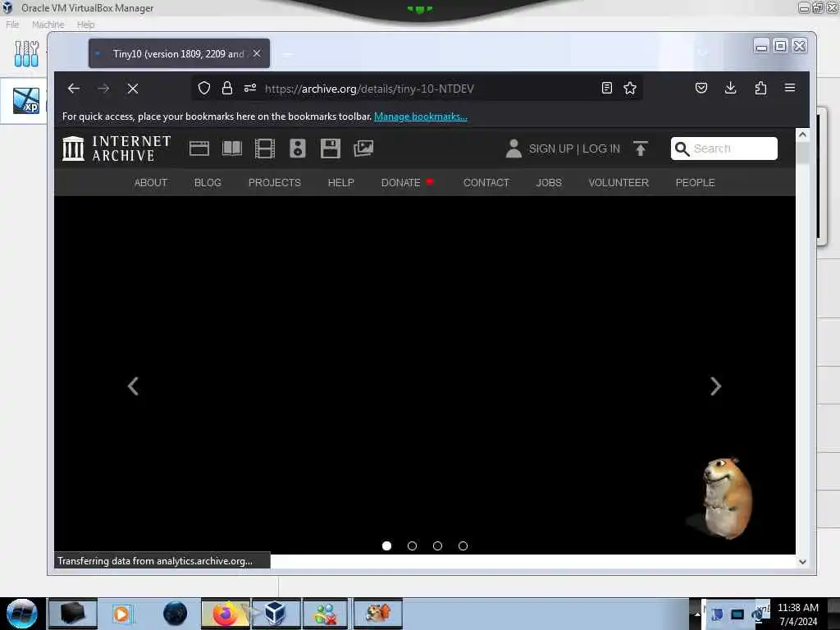Open the tracking protection shield icon
840x630 pixels.
click(204, 88)
